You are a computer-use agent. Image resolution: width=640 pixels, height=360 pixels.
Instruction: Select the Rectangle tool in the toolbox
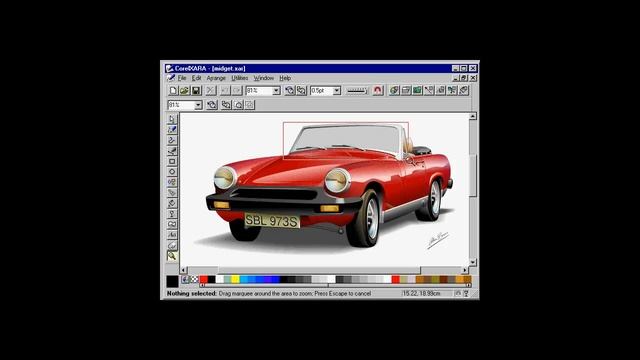pos(172,161)
